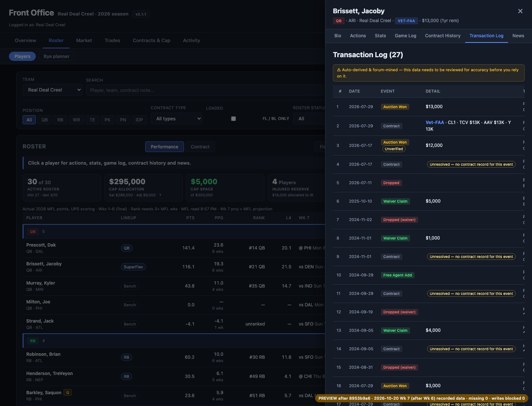Screen dimensions: 532x406
Task: Open the Stats tab in player panel
Action: [x=380, y=36]
